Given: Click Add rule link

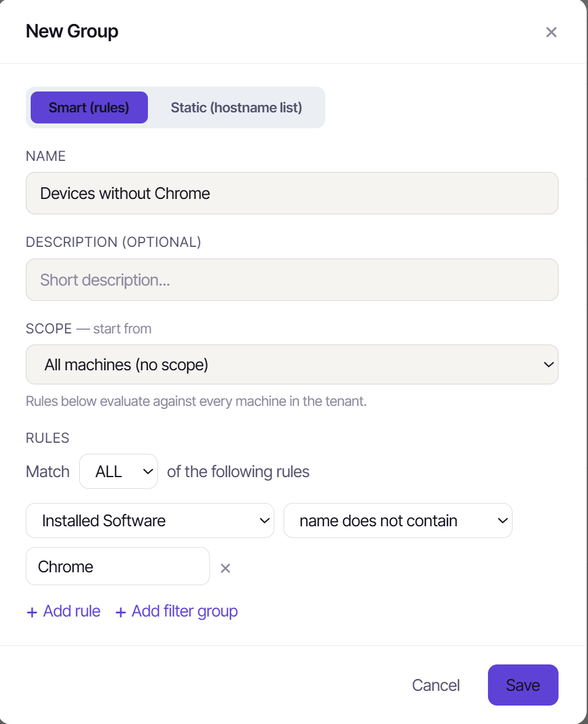Looking at the screenshot, I should coord(64,612).
